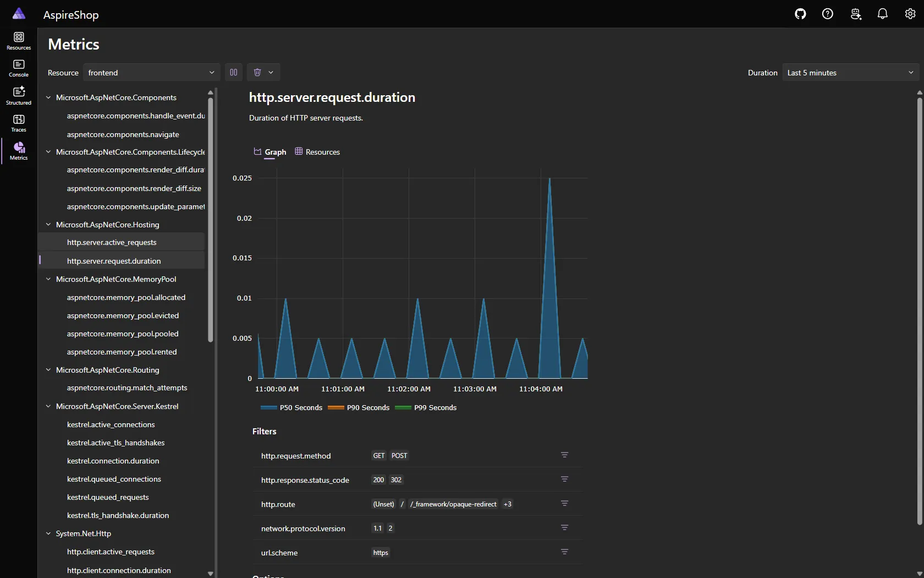
Task: Open the Resource dropdown showing frontend
Action: [151, 72]
